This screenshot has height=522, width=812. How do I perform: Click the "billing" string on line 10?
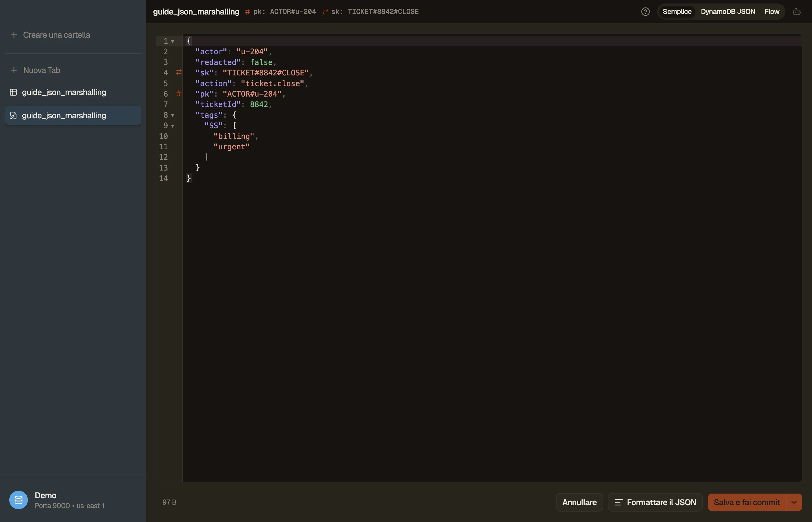point(234,136)
